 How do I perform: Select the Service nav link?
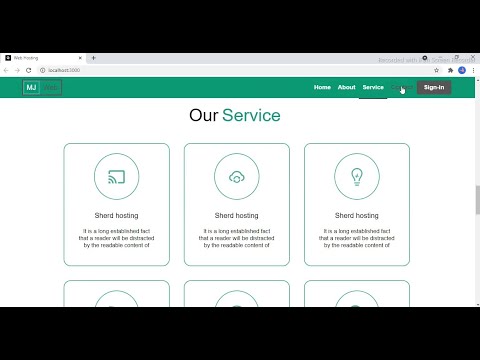click(x=373, y=87)
